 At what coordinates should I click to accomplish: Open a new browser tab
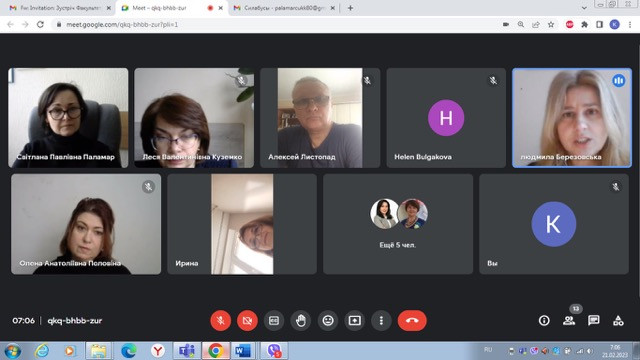pyautogui.click(x=350, y=8)
